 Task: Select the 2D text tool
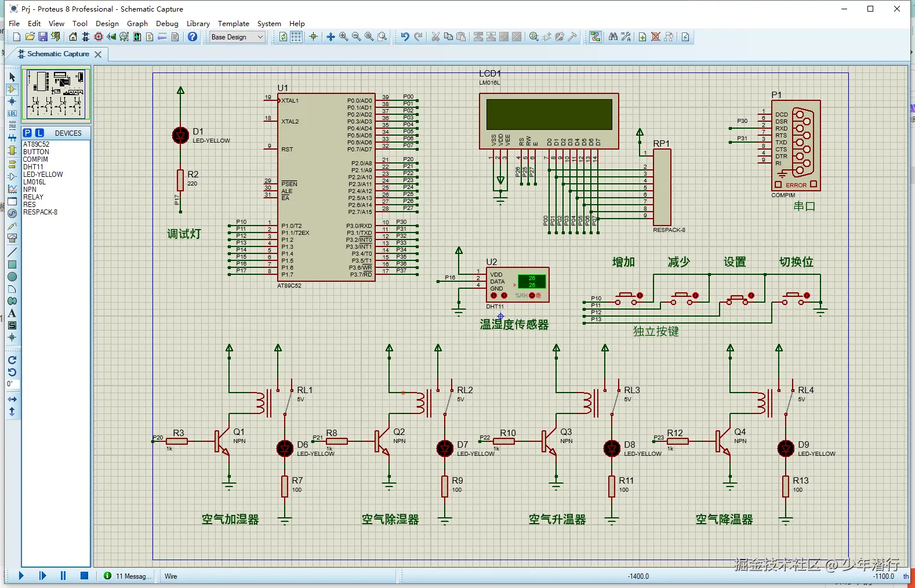click(12, 313)
